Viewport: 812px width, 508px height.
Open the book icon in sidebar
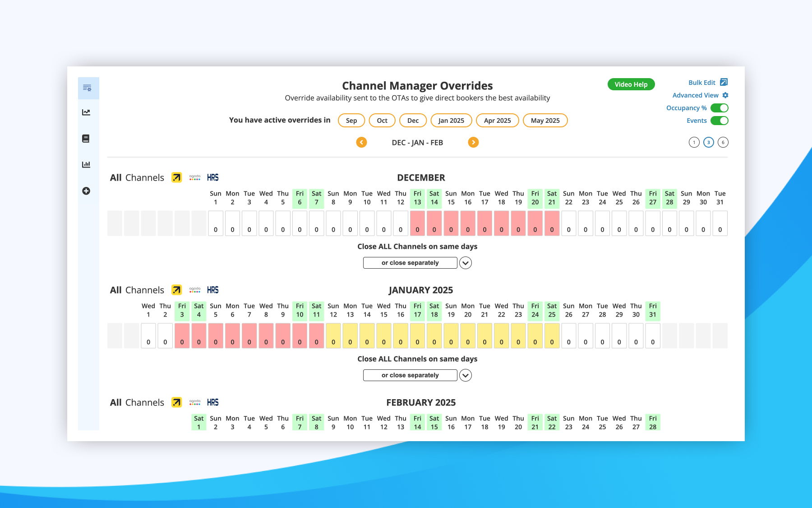pyautogui.click(x=86, y=139)
